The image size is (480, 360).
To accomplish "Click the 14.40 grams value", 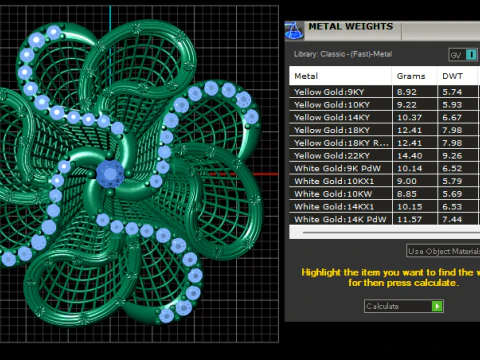I will 409,156.
